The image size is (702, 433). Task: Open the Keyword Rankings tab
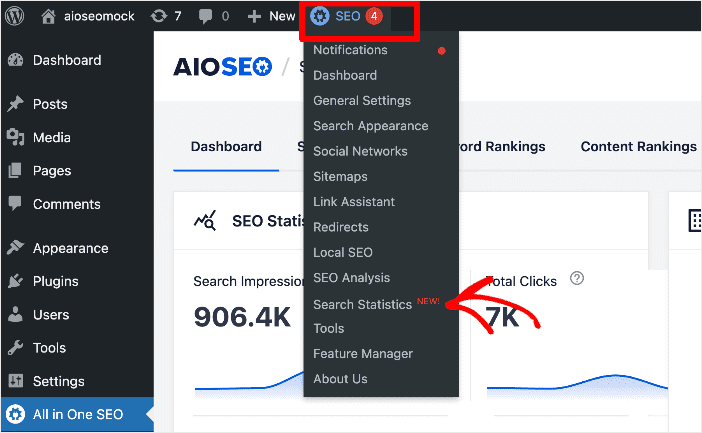pos(502,146)
